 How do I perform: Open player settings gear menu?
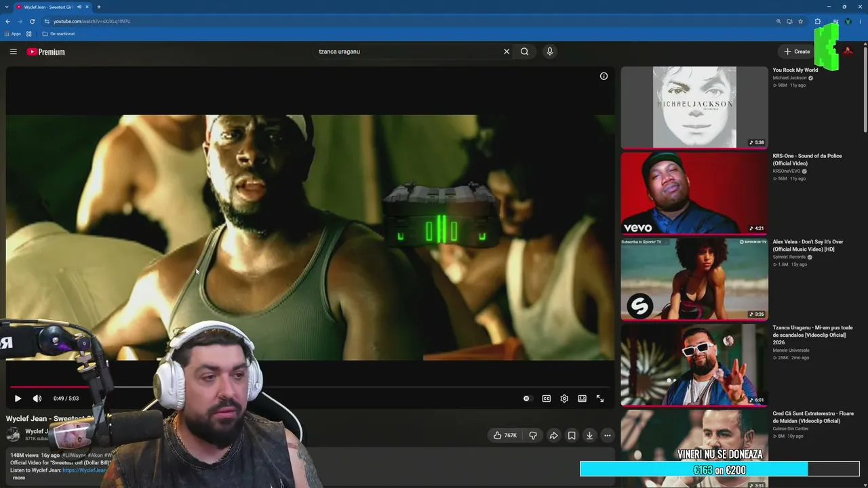click(x=564, y=399)
